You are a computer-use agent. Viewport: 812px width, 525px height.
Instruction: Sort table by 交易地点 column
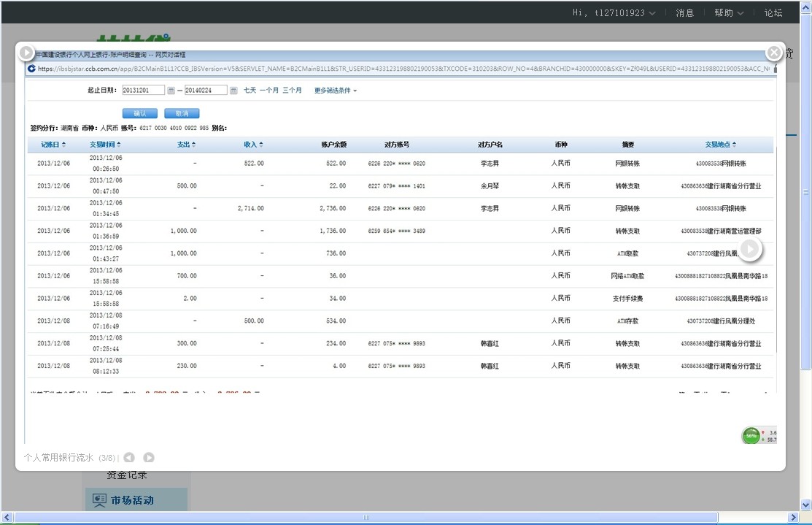click(x=720, y=145)
